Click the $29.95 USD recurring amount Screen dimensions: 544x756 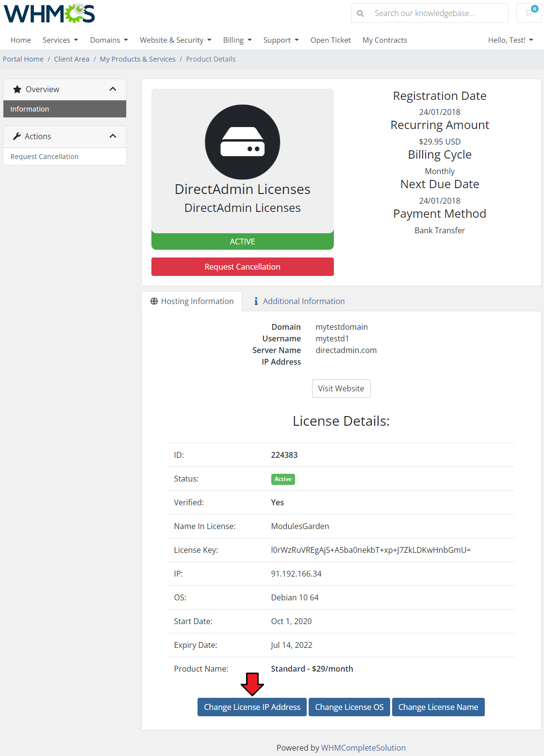point(440,142)
